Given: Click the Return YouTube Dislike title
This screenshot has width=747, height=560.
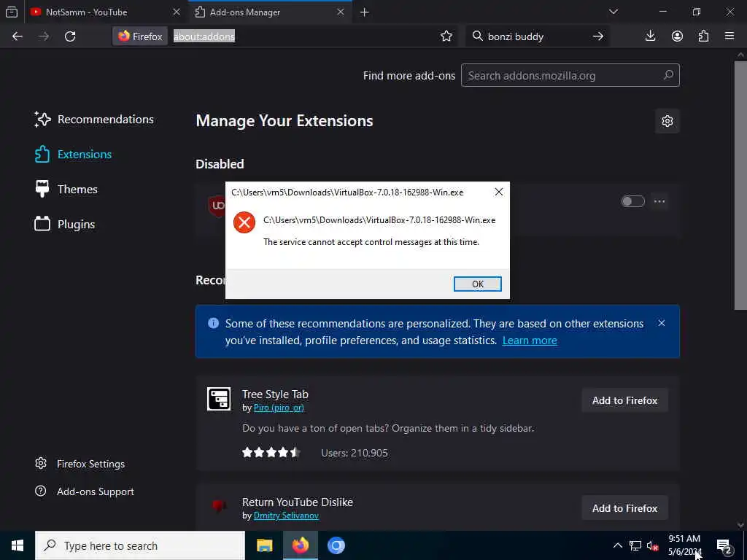Looking at the screenshot, I should [x=298, y=502].
